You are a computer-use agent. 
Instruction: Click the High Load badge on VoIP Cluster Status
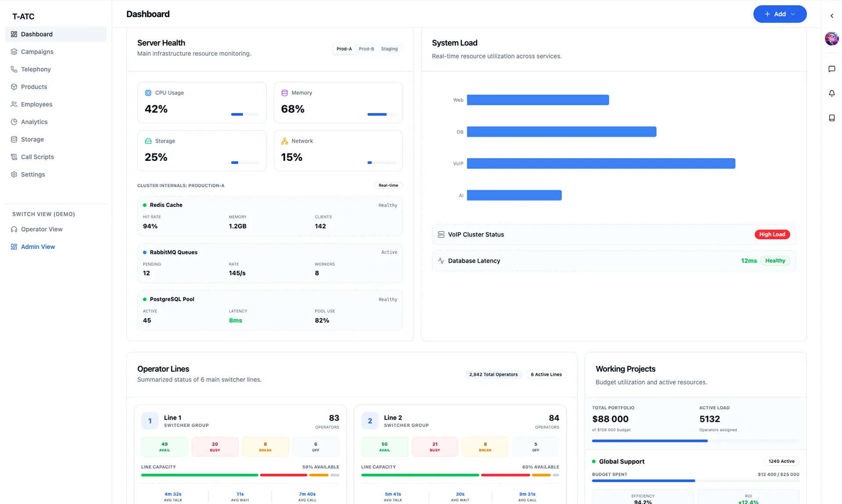pos(772,234)
